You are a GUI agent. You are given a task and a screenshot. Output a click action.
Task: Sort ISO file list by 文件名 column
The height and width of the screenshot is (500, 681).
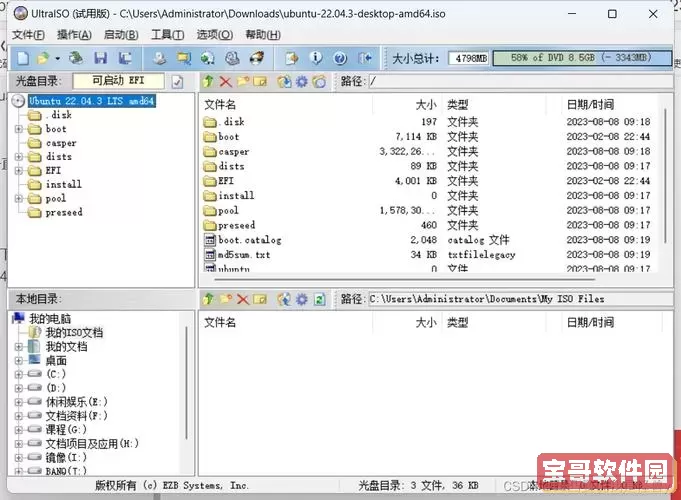[x=286, y=105]
